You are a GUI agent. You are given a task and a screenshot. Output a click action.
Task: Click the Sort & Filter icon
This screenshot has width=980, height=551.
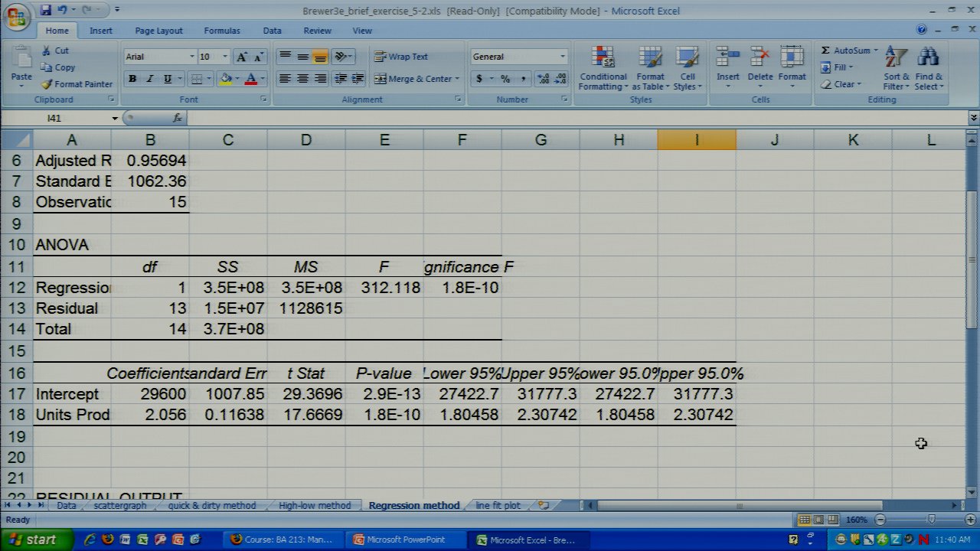click(x=896, y=59)
